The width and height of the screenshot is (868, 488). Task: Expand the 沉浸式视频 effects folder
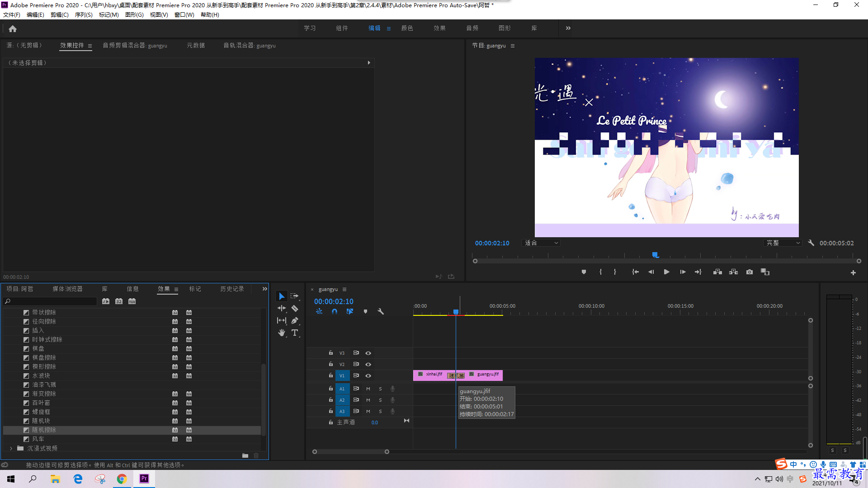[11, 448]
